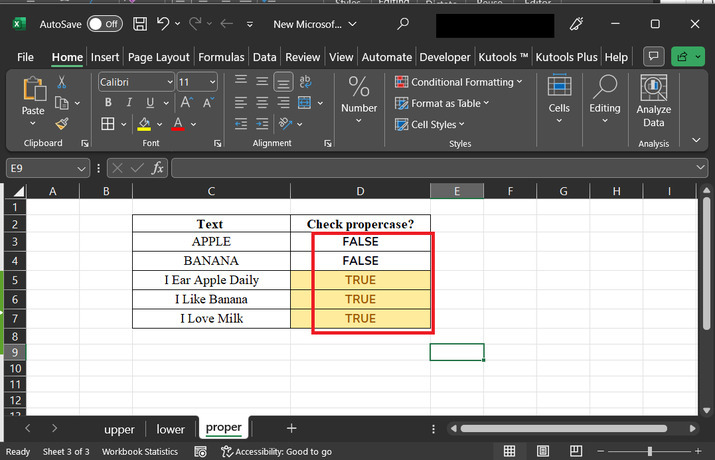Open the Formulas ribbon tab
Viewport: 715px width, 460px height.
pyautogui.click(x=221, y=57)
